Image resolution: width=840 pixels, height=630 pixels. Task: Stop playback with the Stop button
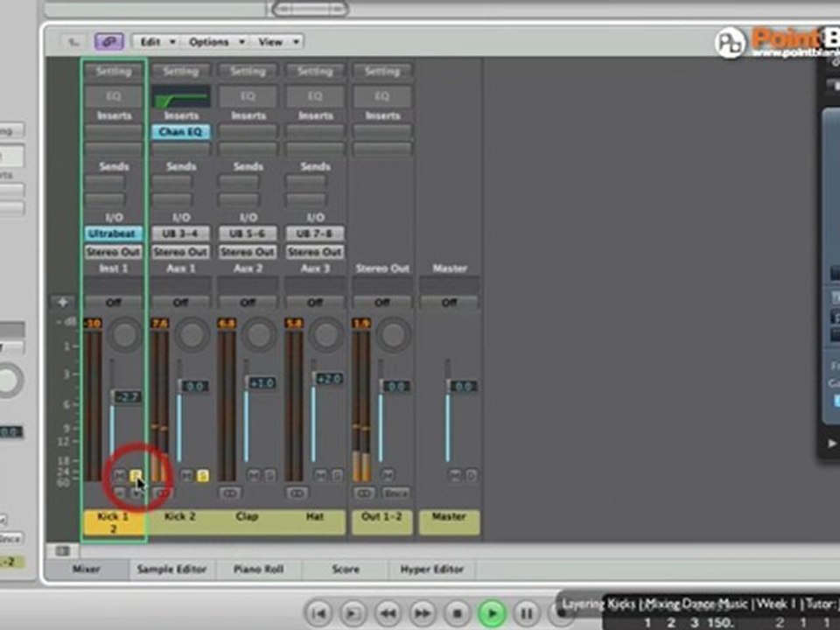457,612
